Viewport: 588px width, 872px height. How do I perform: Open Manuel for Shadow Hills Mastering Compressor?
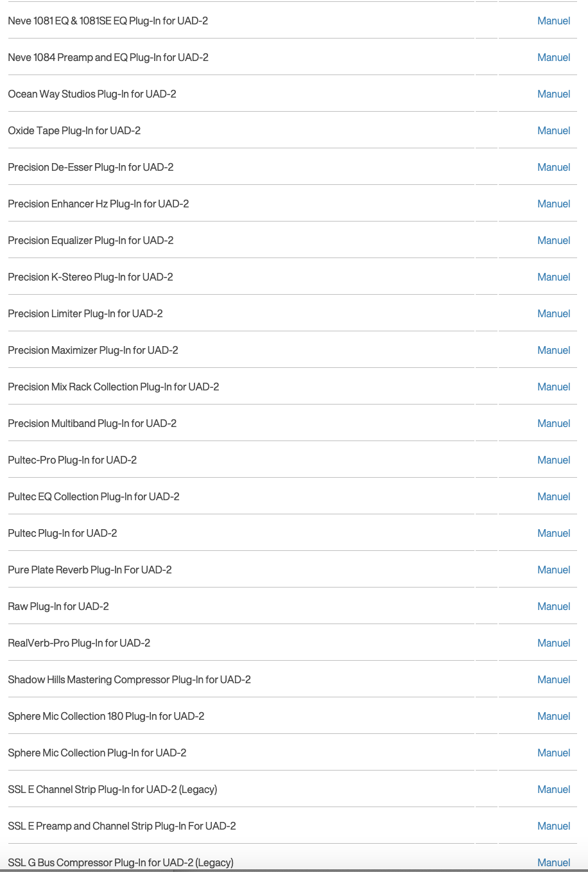pyautogui.click(x=553, y=679)
